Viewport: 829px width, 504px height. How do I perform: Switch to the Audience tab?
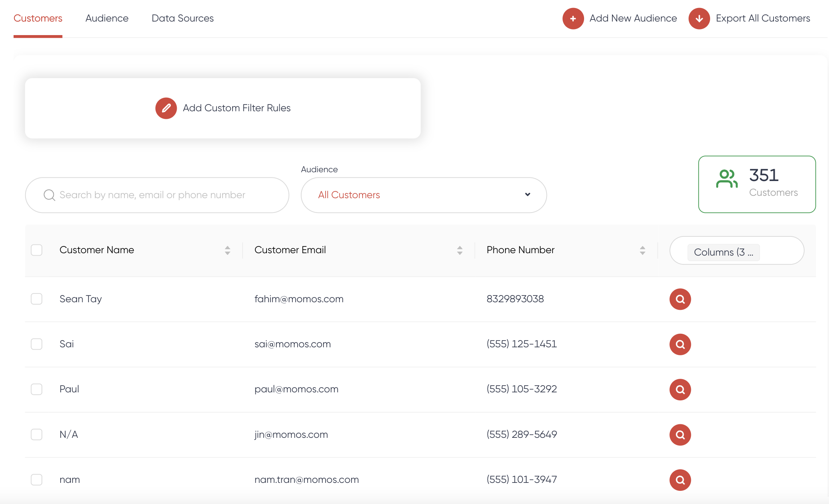[107, 18]
